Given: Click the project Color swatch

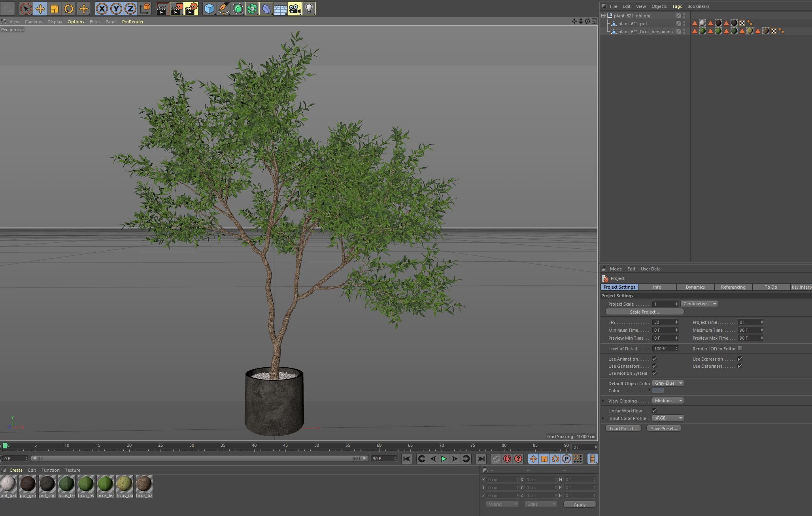Looking at the screenshot, I should tap(658, 391).
